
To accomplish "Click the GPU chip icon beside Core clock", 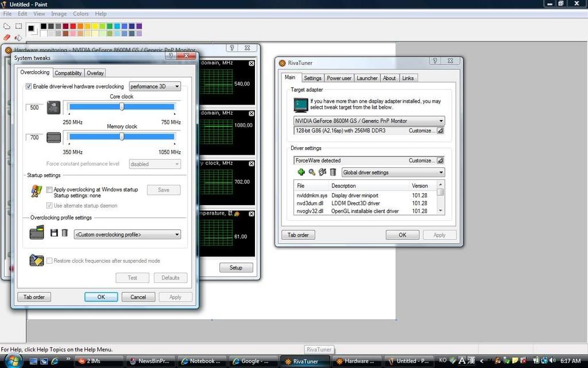I will tap(53, 108).
